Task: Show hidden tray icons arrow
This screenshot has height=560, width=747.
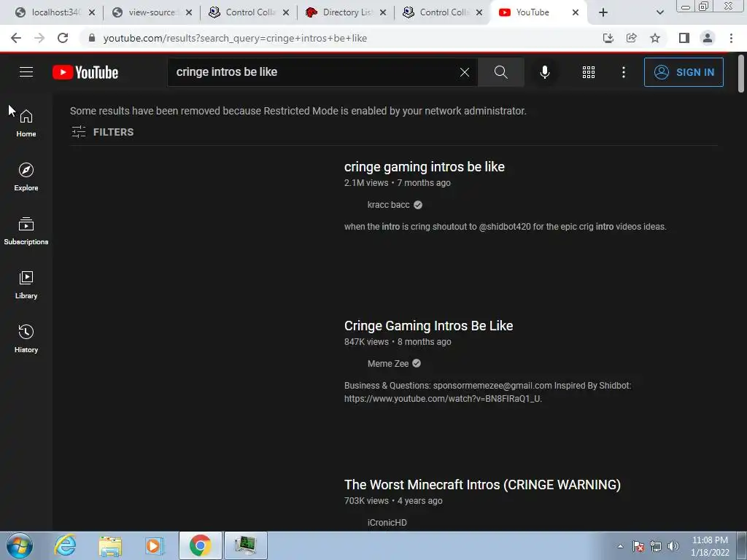Action: pyautogui.click(x=620, y=546)
